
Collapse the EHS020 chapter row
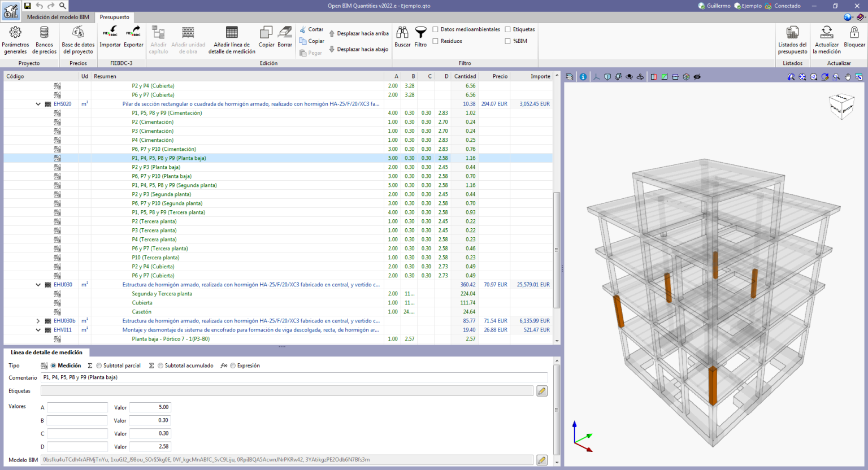pyautogui.click(x=38, y=104)
